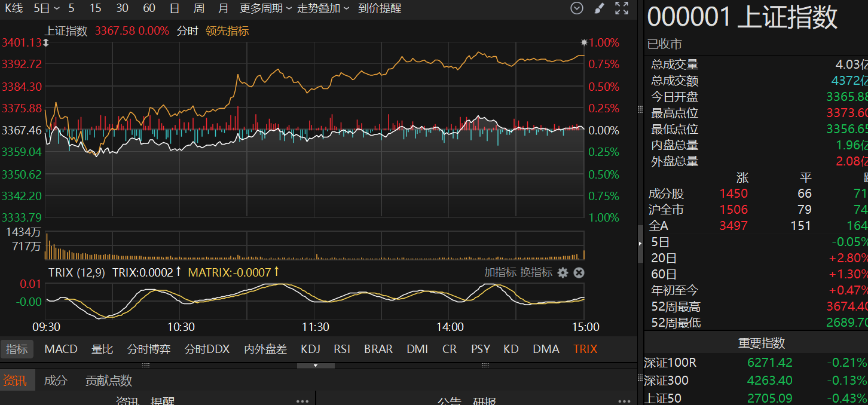Expand the 走势叠加 dropdown menu
The height and width of the screenshot is (405, 868).
323,8
